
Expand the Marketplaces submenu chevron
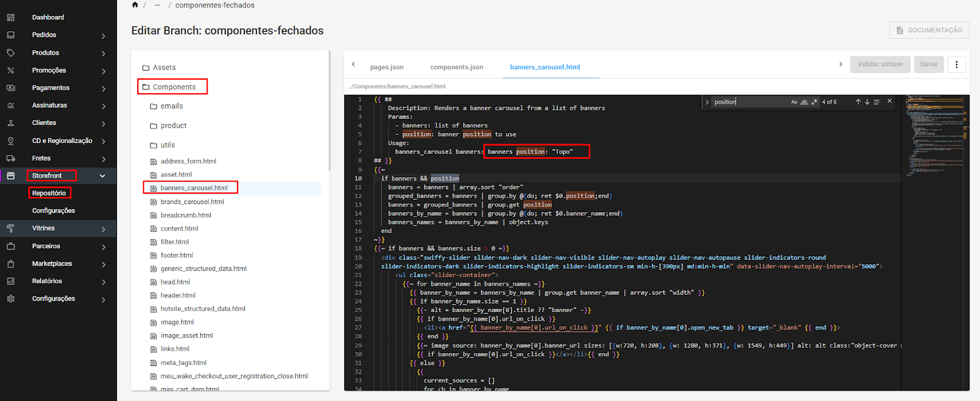104,265
